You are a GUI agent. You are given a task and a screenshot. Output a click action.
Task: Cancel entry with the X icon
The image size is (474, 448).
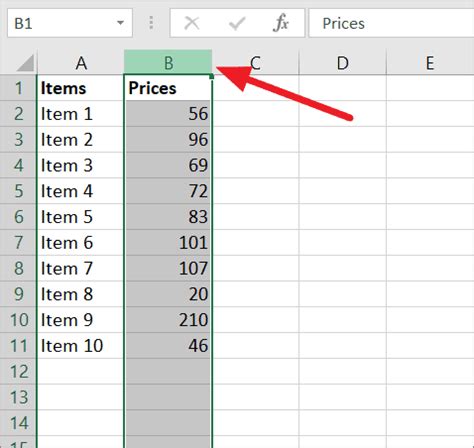pos(192,23)
